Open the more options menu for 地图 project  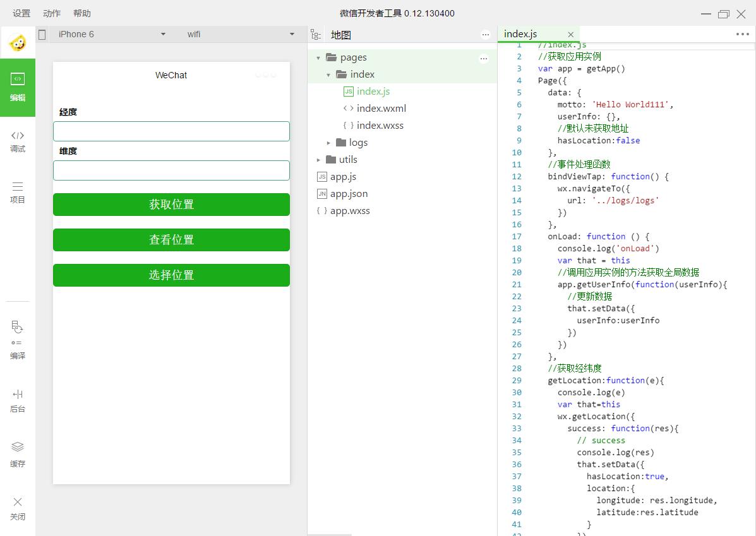click(486, 35)
